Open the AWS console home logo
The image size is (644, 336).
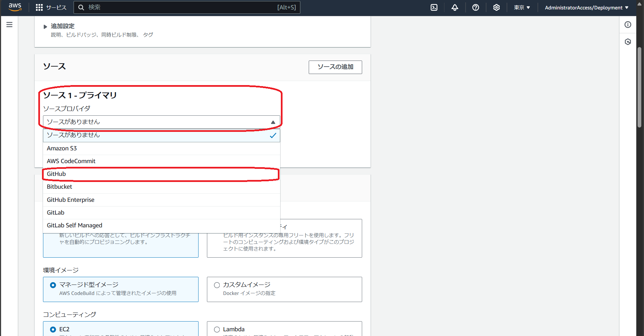pos(15,7)
